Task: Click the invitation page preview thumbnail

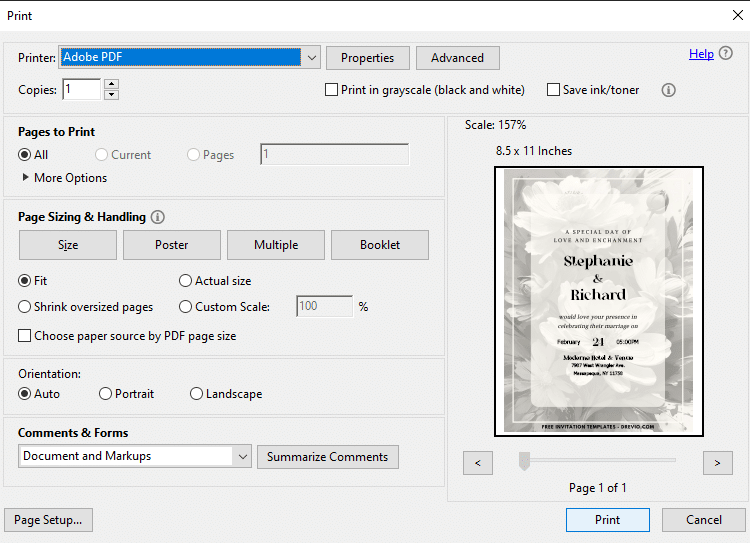Action: coord(598,301)
